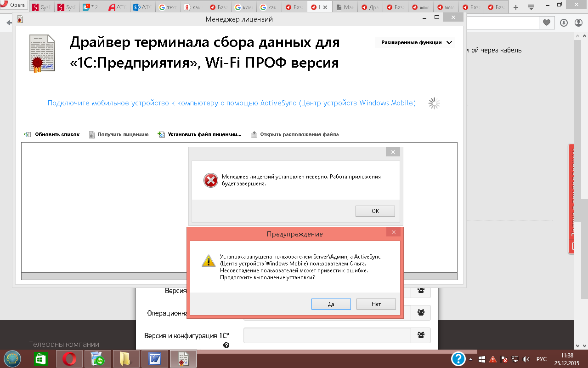
Task: Choose 'Нет' in Предупреждение dialog
Action: [x=376, y=304]
